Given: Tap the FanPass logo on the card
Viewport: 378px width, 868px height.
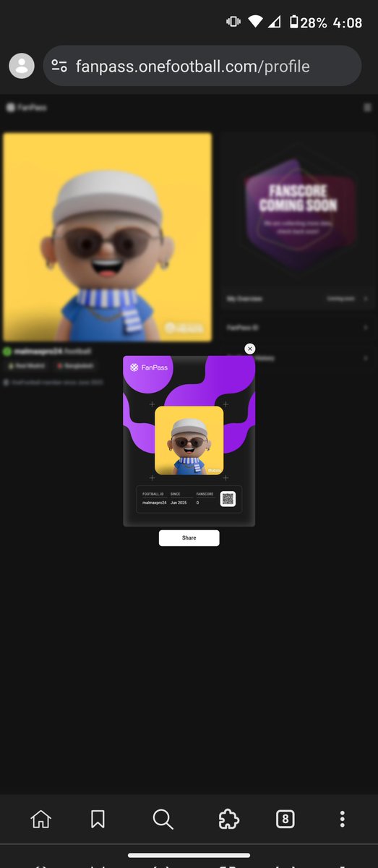Looking at the screenshot, I should [x=149, y=367].
